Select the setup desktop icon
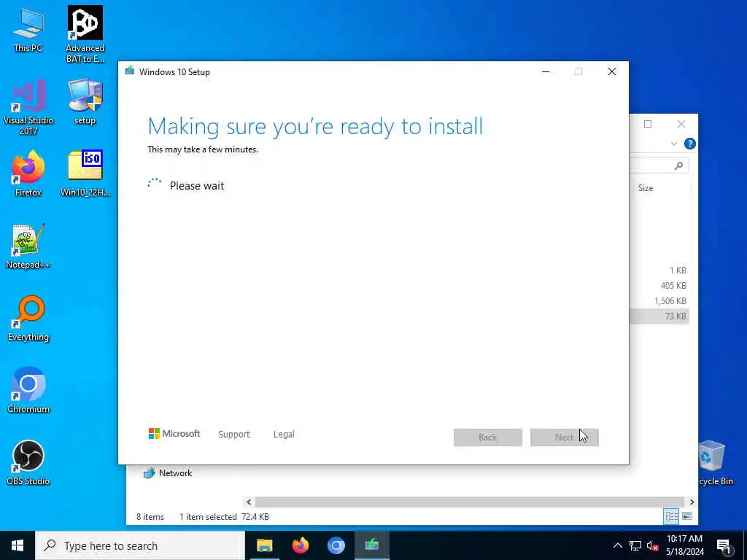The width and height of the screenshot is (747, 560). 85,102
